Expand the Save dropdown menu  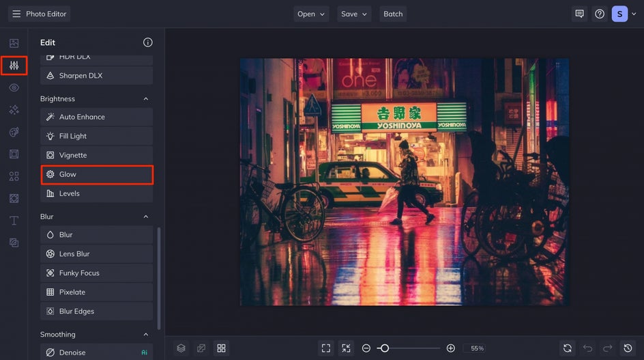[x=354, y=14]
